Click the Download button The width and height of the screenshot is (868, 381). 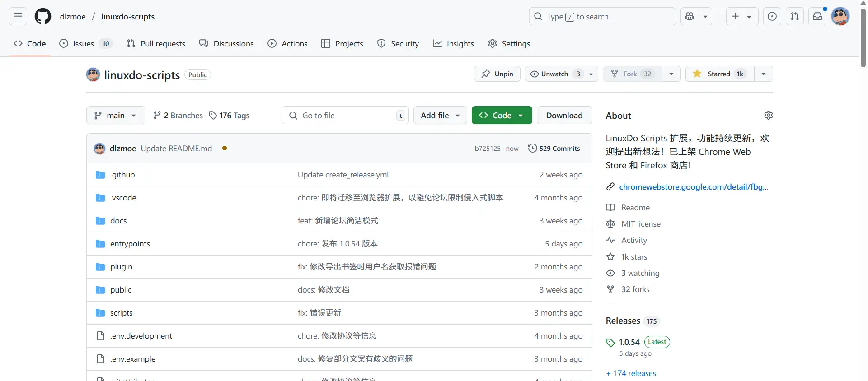tap(564, 116)
